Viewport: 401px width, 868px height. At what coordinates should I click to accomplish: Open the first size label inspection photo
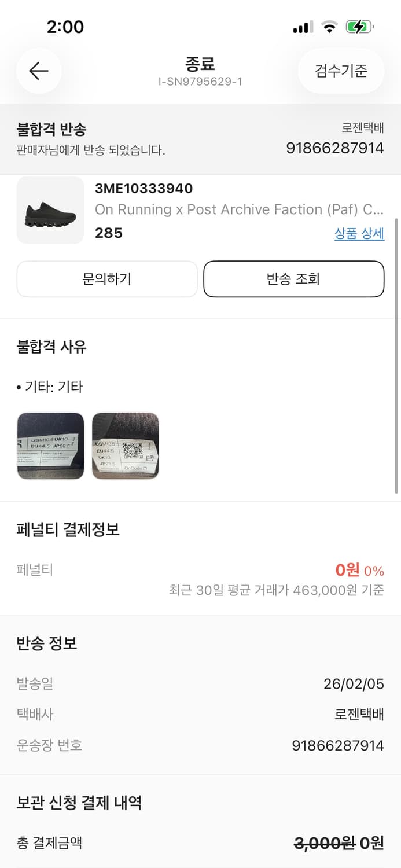click(x=50, y=446)
